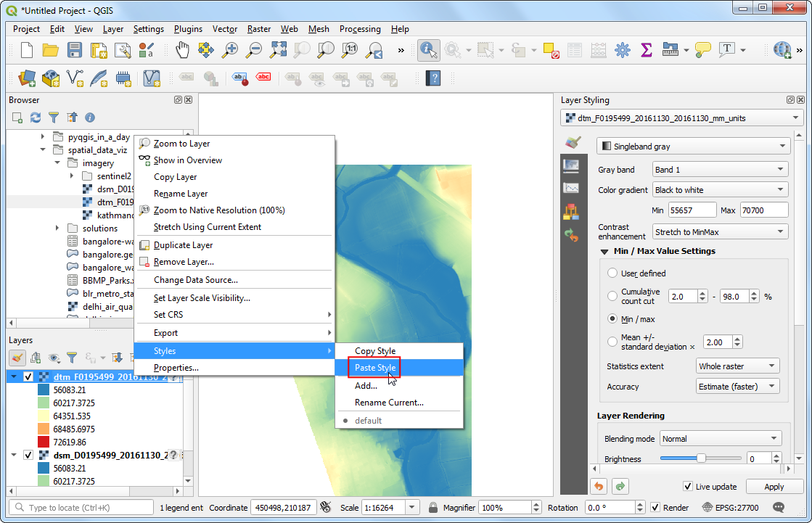812x523 pixels.
Task: Open Data Source Manager icon
Action: point(27,79)
